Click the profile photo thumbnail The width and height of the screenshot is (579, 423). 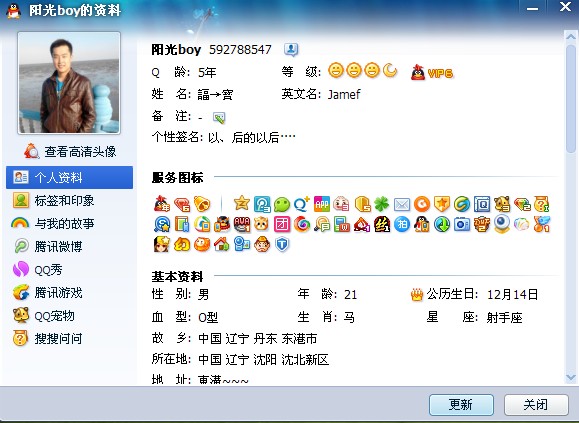pyautogui.click(x=69, y=83)
